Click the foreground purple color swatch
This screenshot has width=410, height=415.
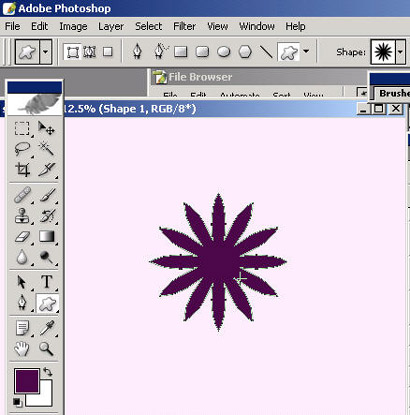pos(27,380)
